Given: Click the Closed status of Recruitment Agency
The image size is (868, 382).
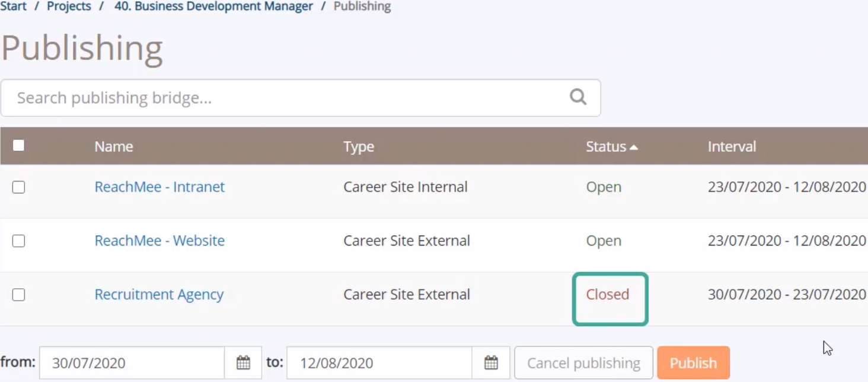Looking at the screenshot, I should (608, 295).
